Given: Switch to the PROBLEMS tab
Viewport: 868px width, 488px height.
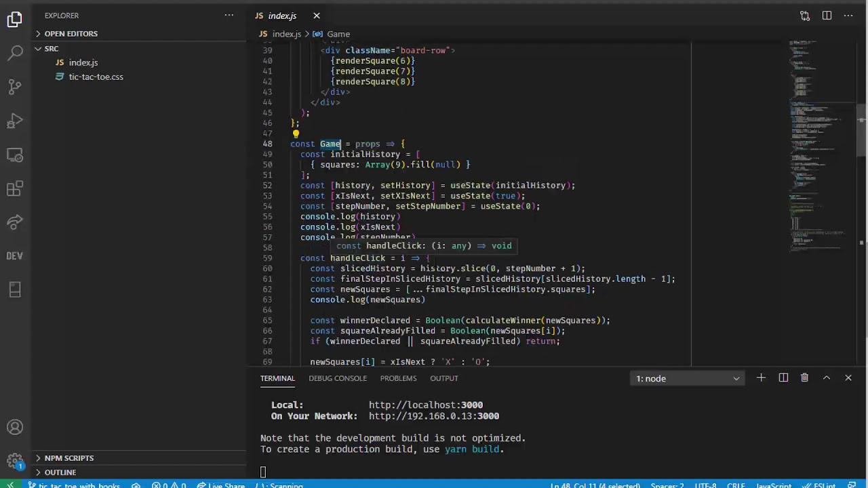Looking at the screenshot, I should coord(398,378).
